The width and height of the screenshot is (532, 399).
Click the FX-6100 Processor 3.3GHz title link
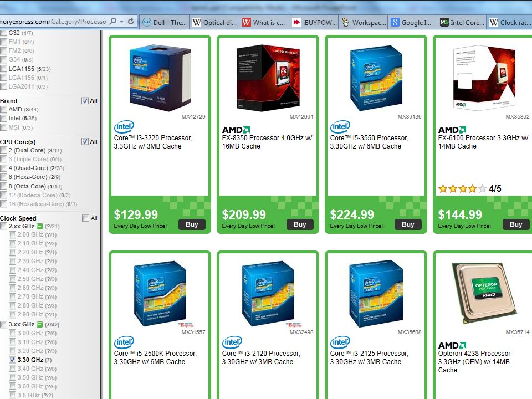tap(483, 142)
